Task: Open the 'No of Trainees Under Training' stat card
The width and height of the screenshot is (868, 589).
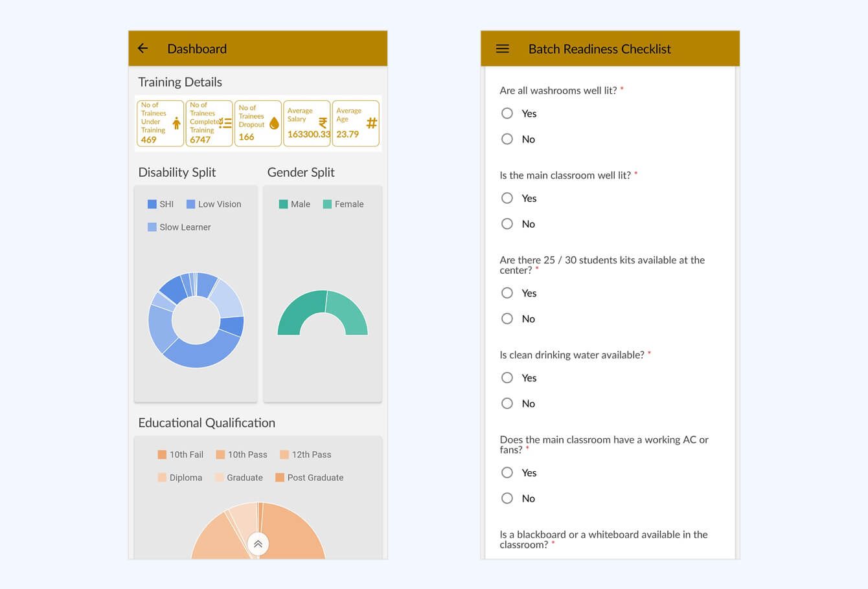Action: pyautogui.click(x=160, y=123)
